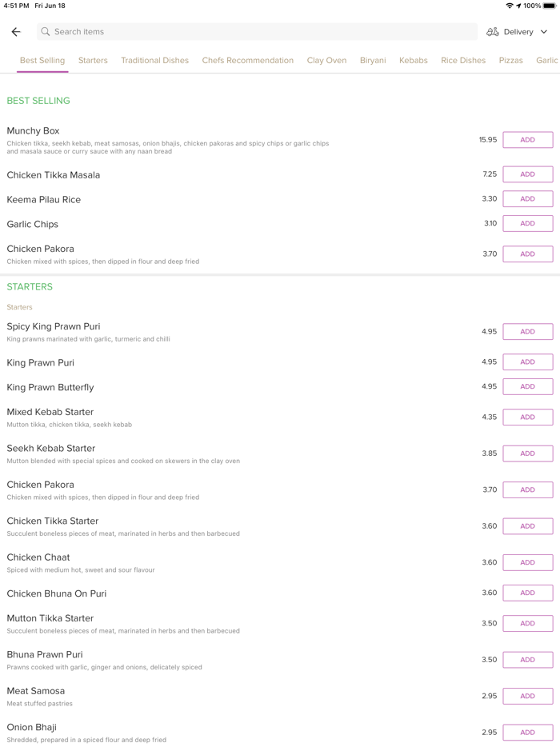Click the search magnifier icon

46,32
